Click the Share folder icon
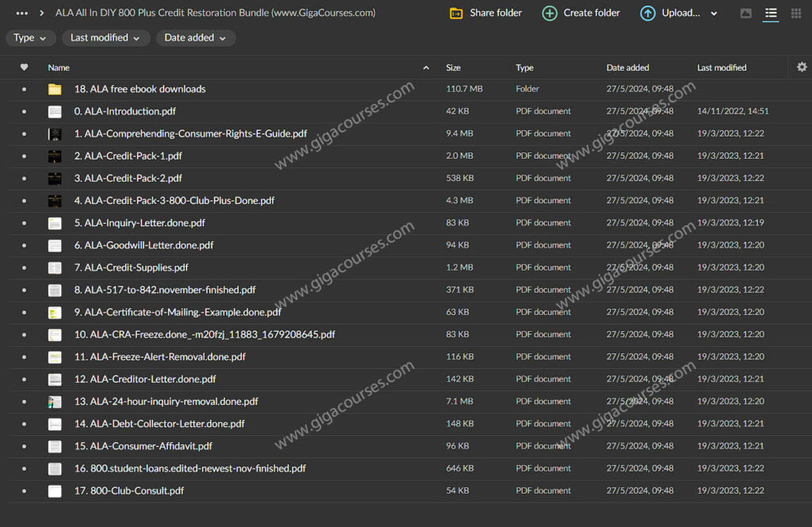This screenshot has height=527, width=812. coord(456,13)
